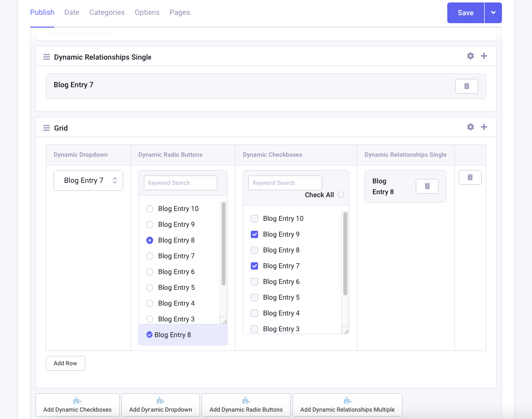Click the Dynamic Dropdown column header
532x419 pixels.
point(81,155)
